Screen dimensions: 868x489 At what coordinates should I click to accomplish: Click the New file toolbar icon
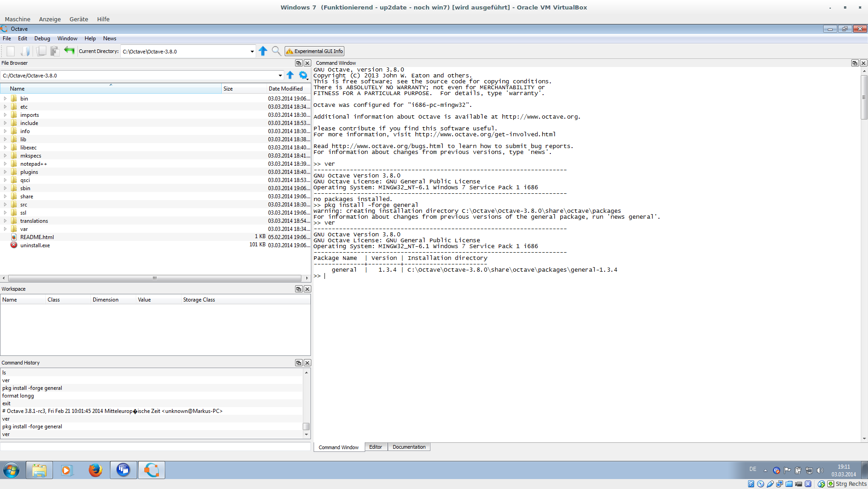click(x=10, y=51)
